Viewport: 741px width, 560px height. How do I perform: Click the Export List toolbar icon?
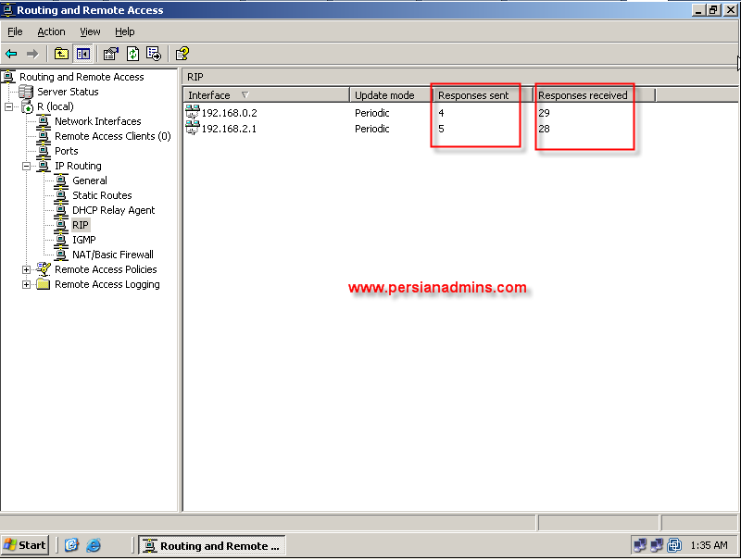[x=154, y=54]
